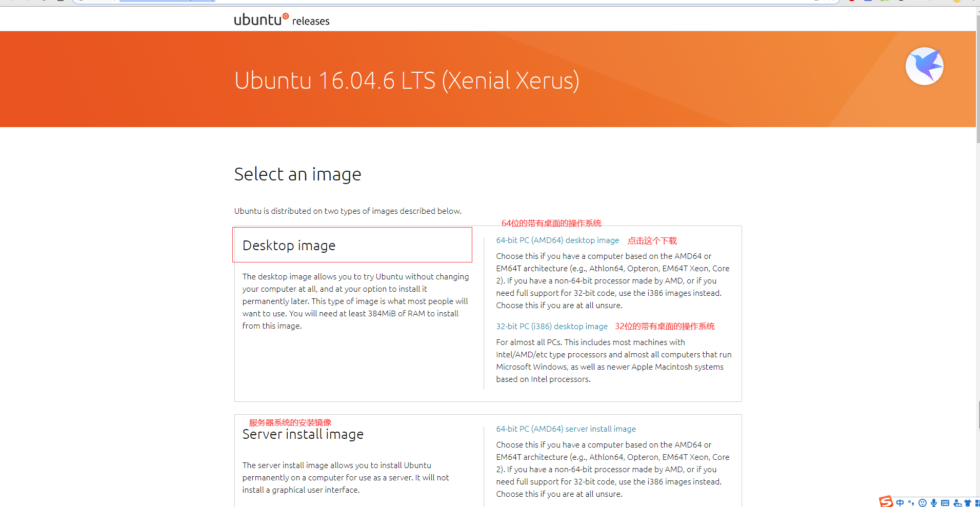The height and width of the screenshot is (507, 980).
Task: Click the paragraph starting 'For almost all PCs'
Action: click(614, 360)
